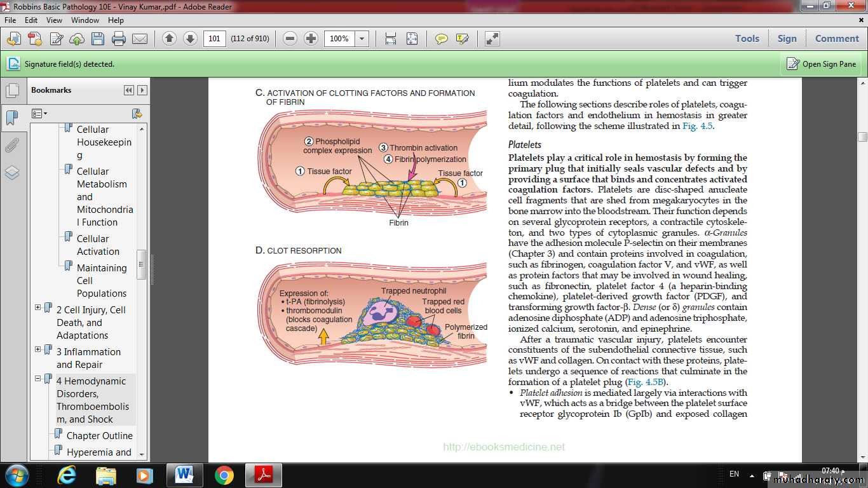Switch to read mode view

point(492,39)
